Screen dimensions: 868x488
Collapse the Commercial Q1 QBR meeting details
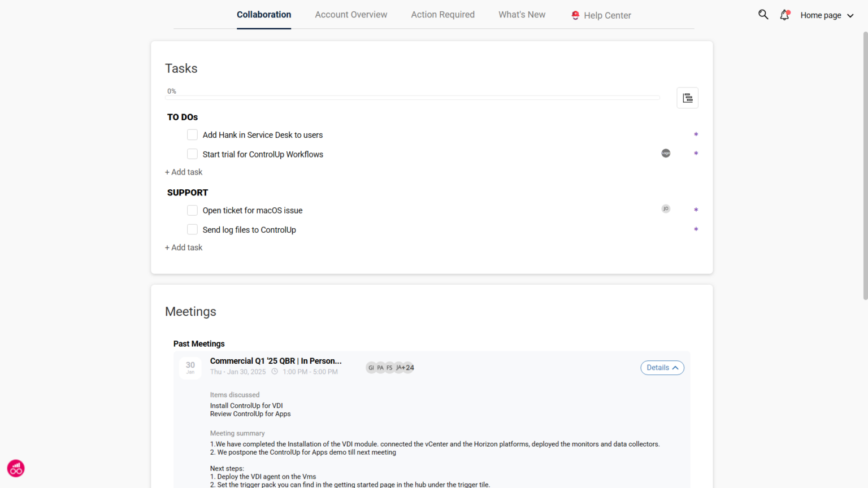click(x=662, y=367)
